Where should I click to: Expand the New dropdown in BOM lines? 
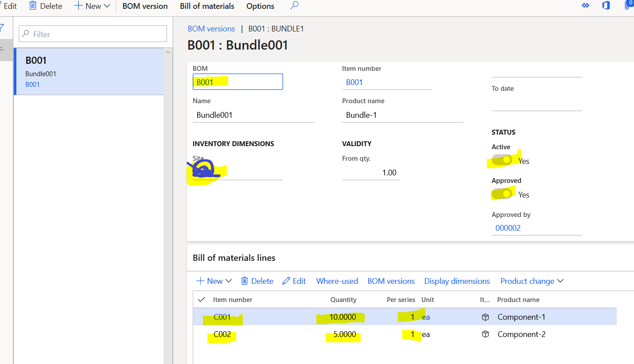coord(229,281)
